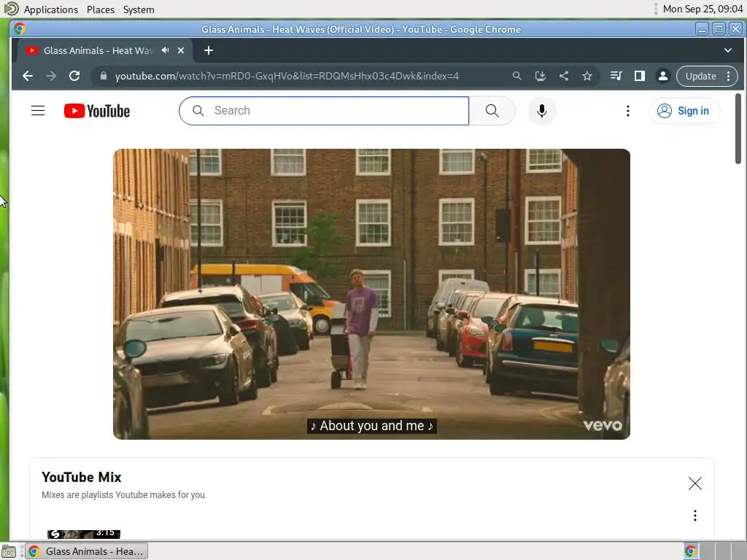
Task: Go to YouTube home via logo
Action: pos(97,111)
